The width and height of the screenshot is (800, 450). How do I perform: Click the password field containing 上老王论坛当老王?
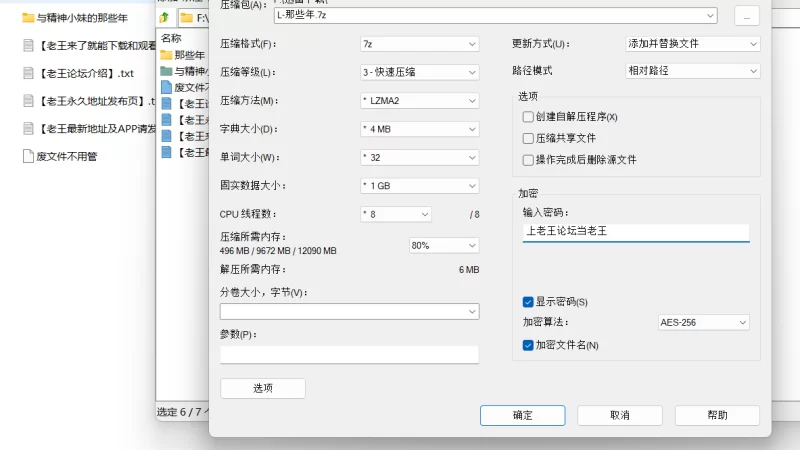pos(636,232)
